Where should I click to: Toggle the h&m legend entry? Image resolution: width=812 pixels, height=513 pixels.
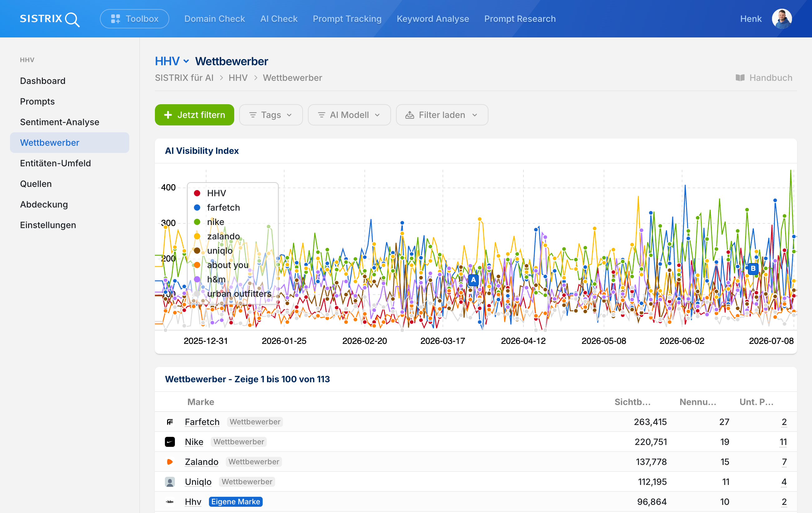click(x=210, y=279)
